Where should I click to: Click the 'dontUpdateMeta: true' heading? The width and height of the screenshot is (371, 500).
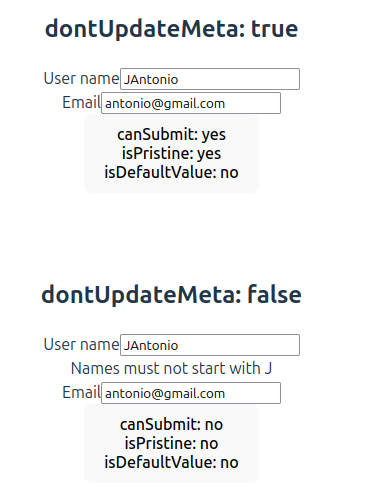click(171, 29)
